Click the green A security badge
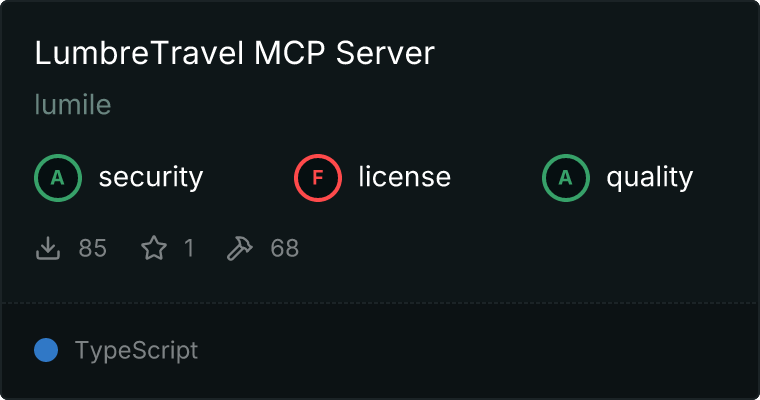Screen dimensions: 760x400 58,178
